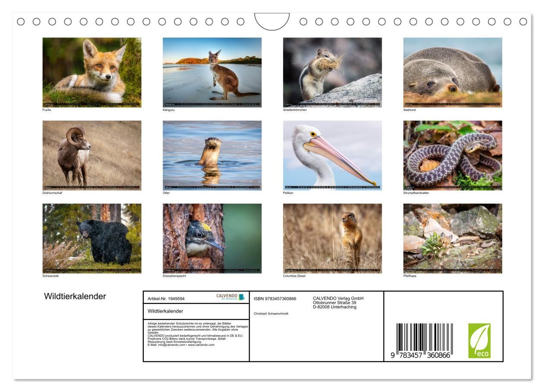Image resolution: width=544 pixels, height=392 pixels.
Task: Select the Strumpfbandnatter snake photo
Action: tap(452, 155)
